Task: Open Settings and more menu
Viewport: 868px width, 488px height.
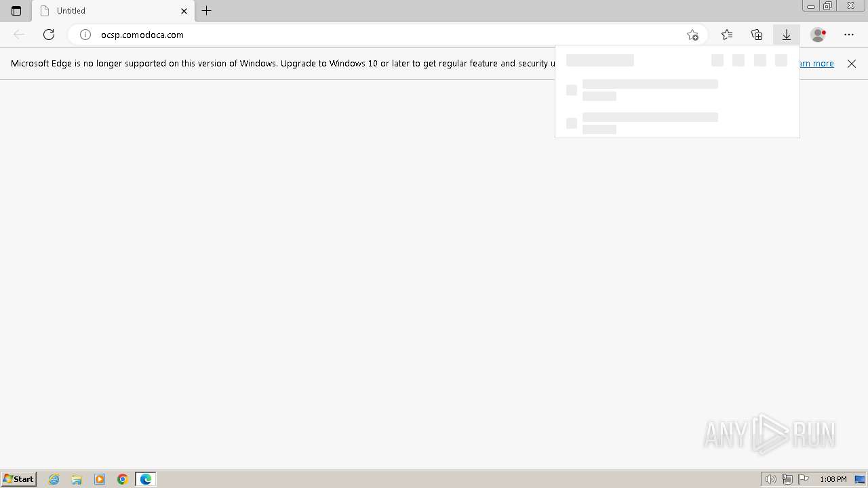Action: pyautogui.click(x=849, y=35)
